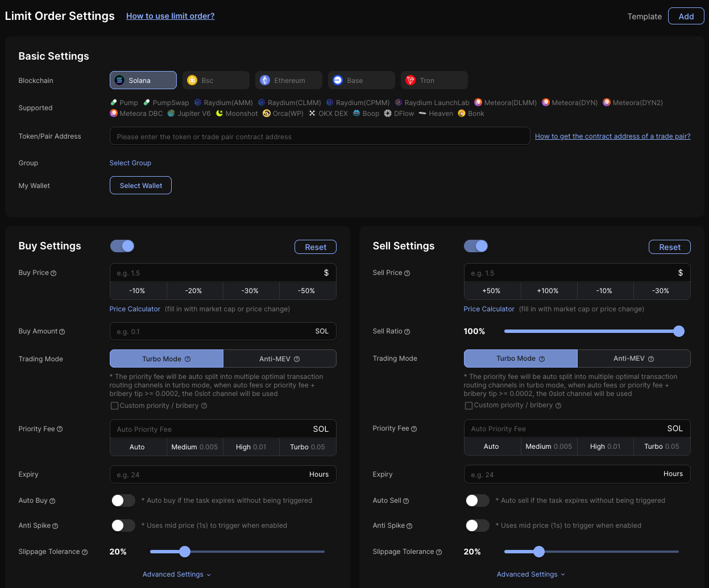
Task: Expand Advanced Settings under Buy Settings
Action: click(x=177, y=574)
